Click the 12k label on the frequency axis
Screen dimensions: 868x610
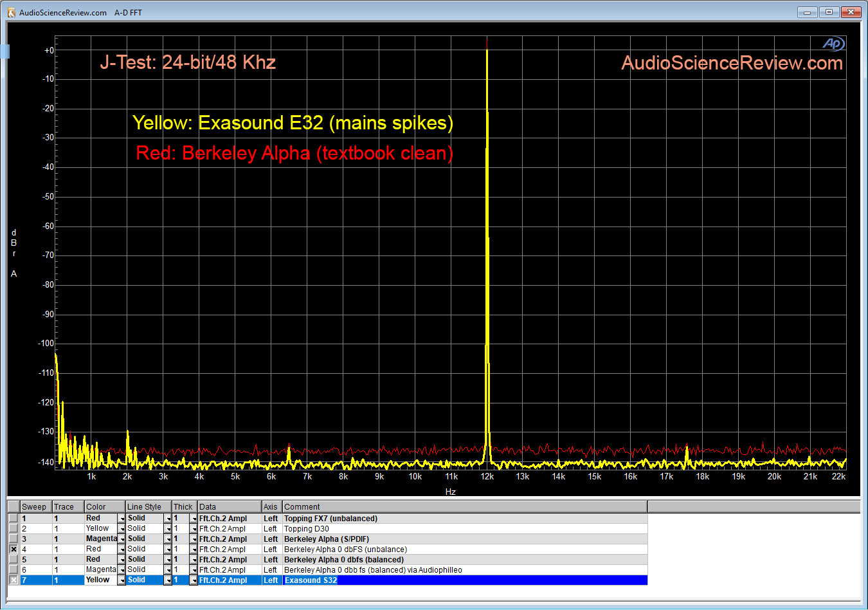(487, 477)
